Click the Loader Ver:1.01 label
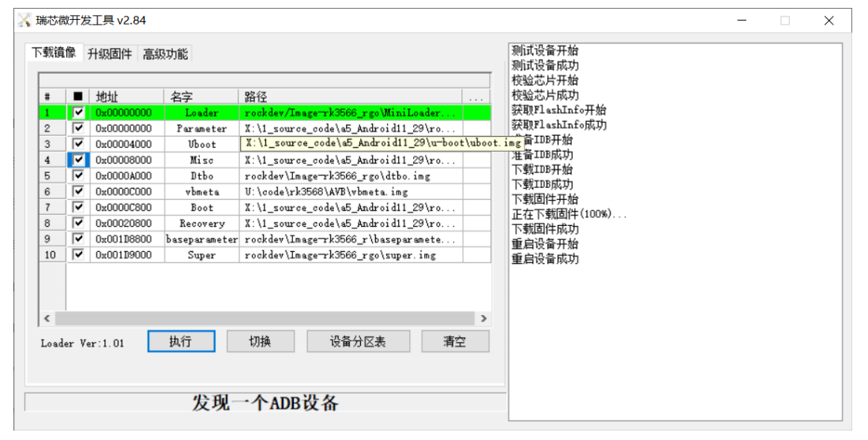Screen dimensions: 868x440 click(82, 343)
